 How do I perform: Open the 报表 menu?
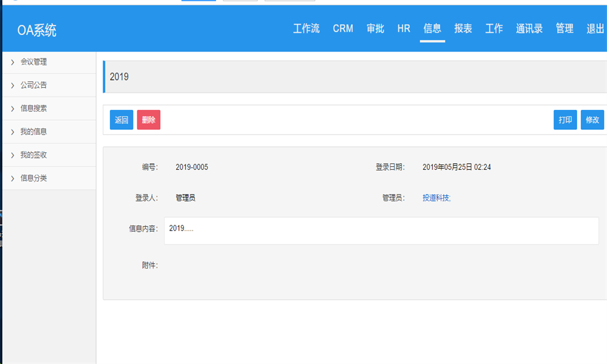click(463, 29)
